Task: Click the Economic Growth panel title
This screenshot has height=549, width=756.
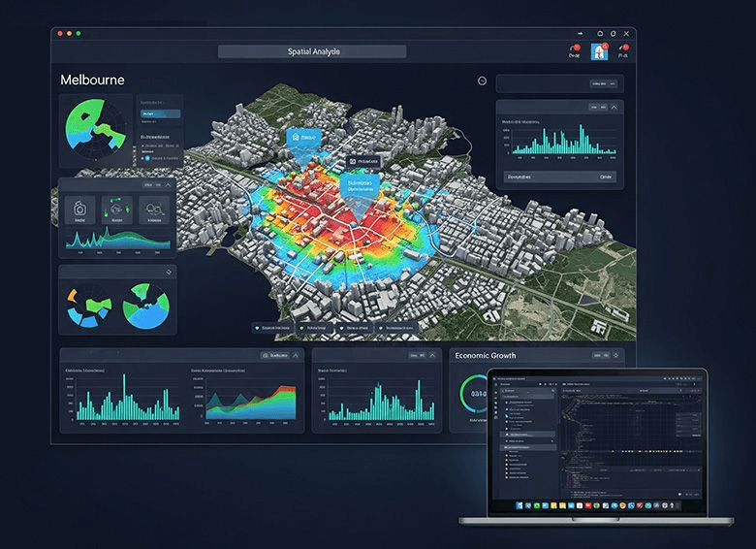Action: 485,356
